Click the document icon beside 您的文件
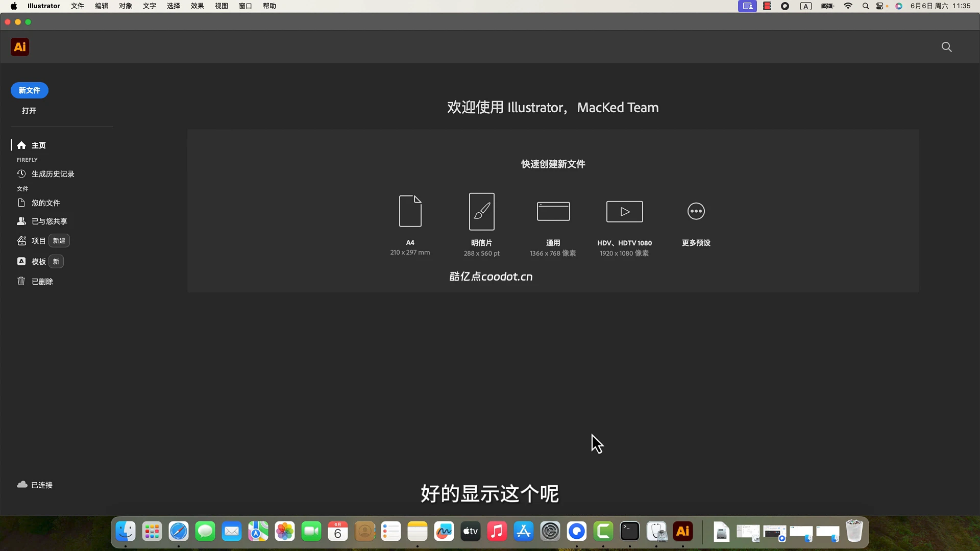 21,203
